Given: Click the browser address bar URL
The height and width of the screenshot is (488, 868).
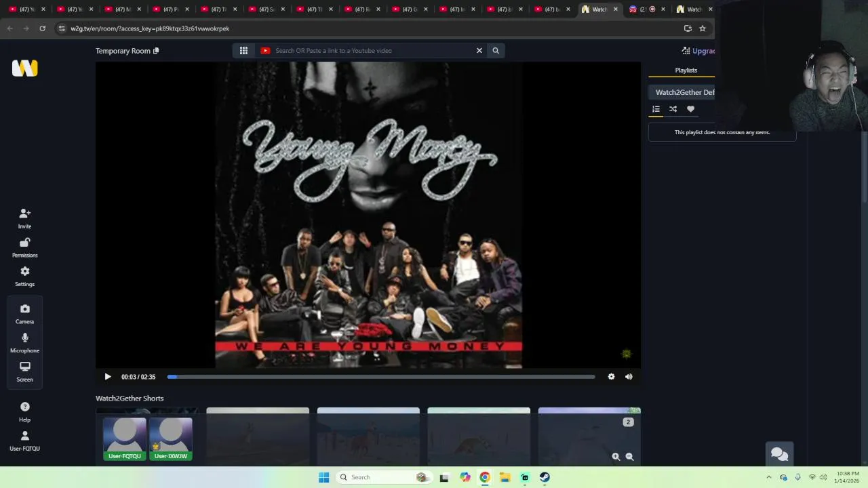Looking at the screenshot, I should point(150,28).
